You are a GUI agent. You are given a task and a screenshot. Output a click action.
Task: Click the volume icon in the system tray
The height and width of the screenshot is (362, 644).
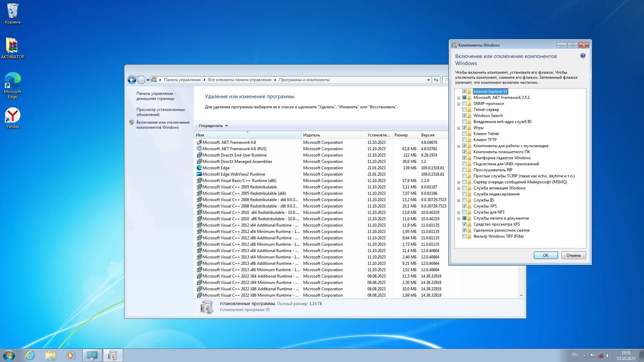608,356
